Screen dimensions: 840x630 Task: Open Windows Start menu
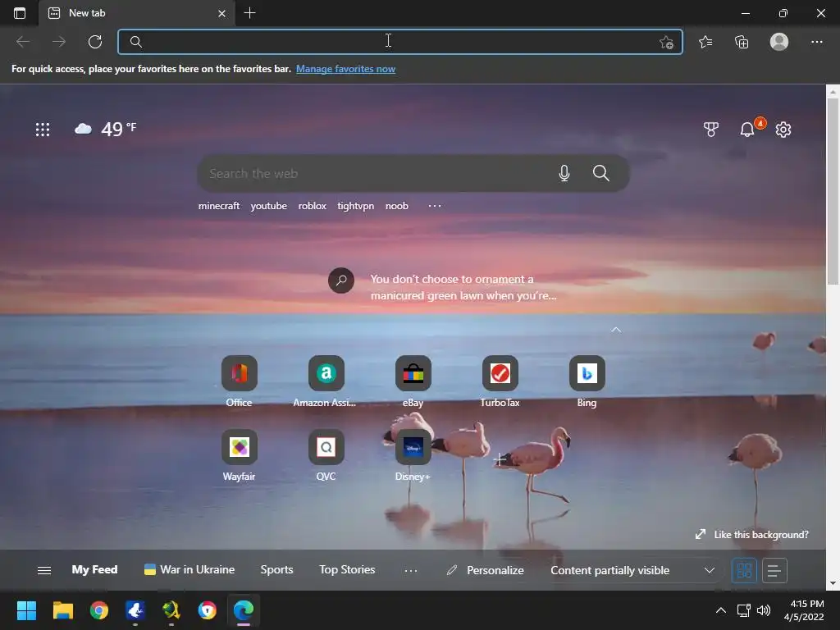[x=26, y=610]
